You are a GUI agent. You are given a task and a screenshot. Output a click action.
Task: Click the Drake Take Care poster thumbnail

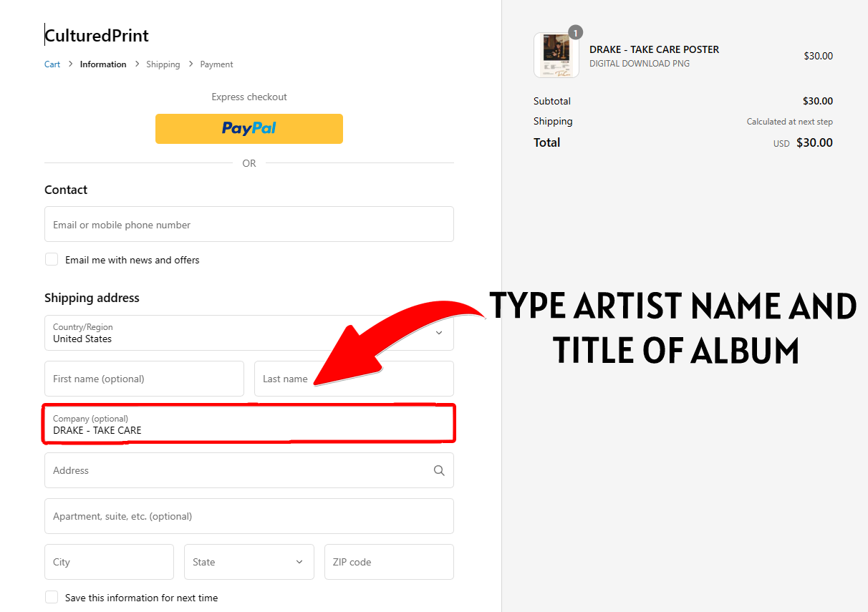pyautogui.click(x=556, y=55)
